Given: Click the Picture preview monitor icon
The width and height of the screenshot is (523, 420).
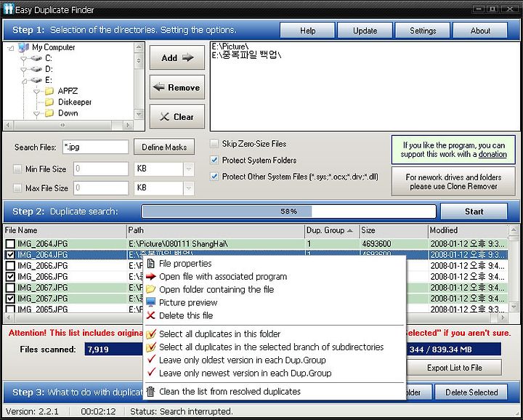Looking at the screenshot, I should tap(151, 302).
